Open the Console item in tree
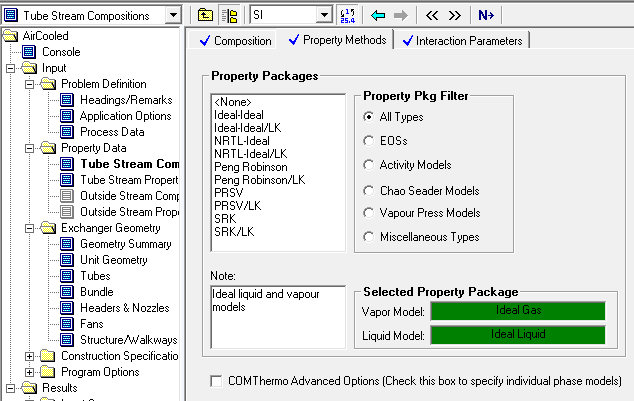Viewport: 634px width, 401px height. (x=61, y=52)
